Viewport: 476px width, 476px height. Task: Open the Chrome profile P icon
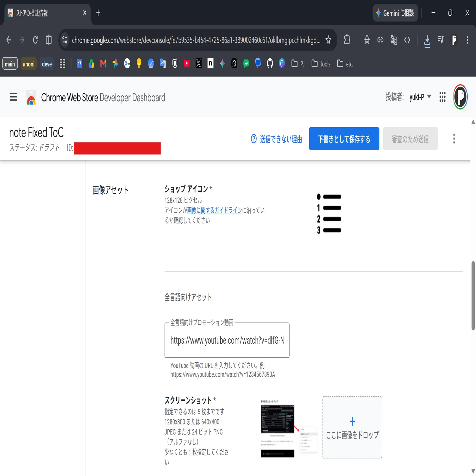[x=454, y=40]
